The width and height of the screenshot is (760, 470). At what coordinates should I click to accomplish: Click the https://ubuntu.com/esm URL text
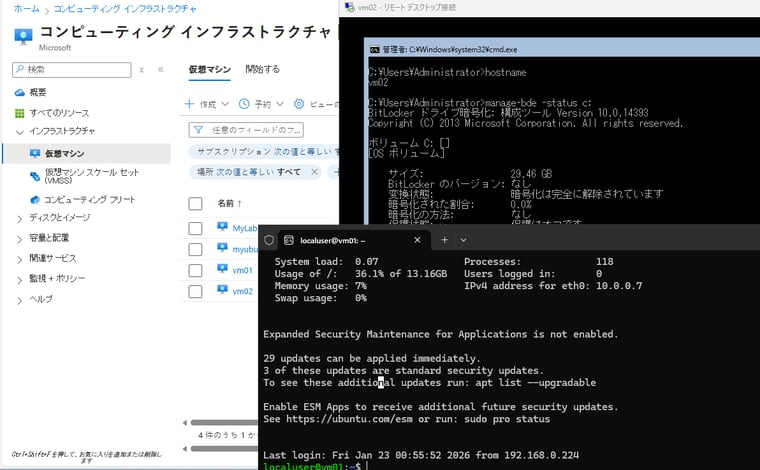tap(349, 419)
